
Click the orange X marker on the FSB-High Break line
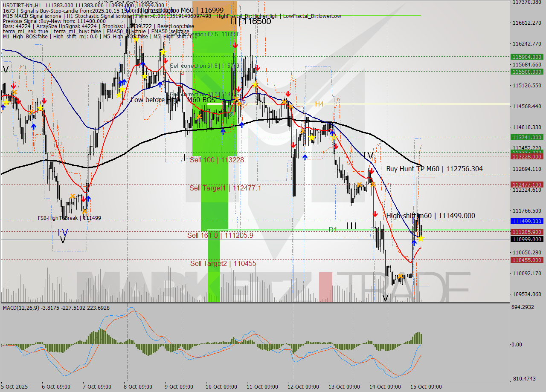[84, 211]
